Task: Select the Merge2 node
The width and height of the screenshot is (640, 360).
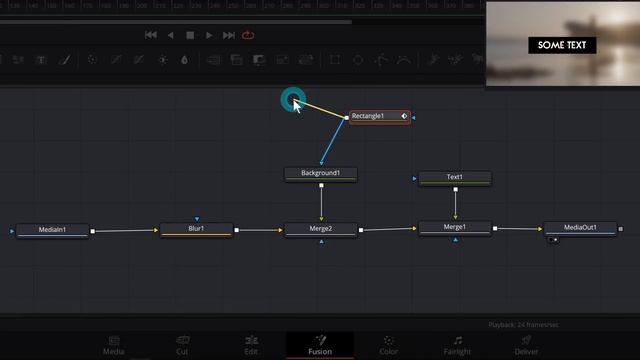Action: (x=321, y=229)
